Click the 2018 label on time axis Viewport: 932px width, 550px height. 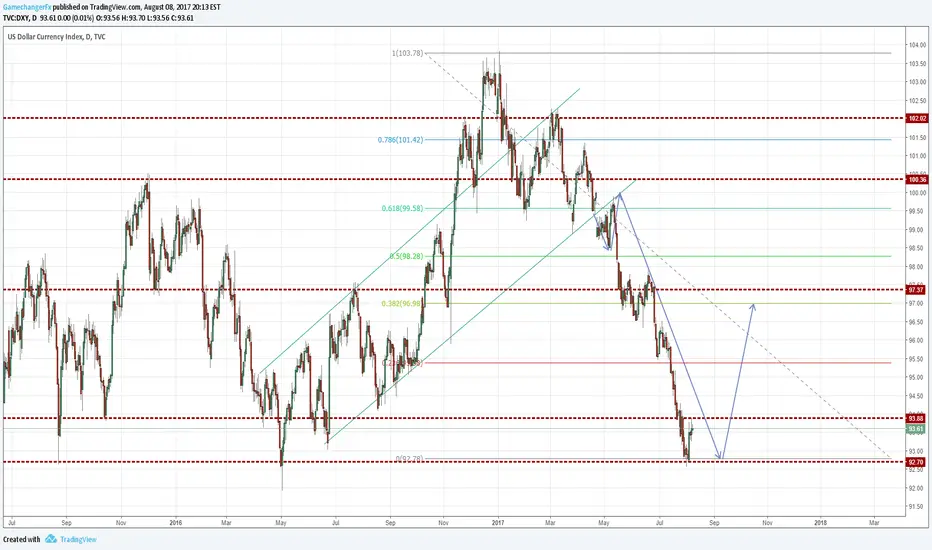pos(820,523)
